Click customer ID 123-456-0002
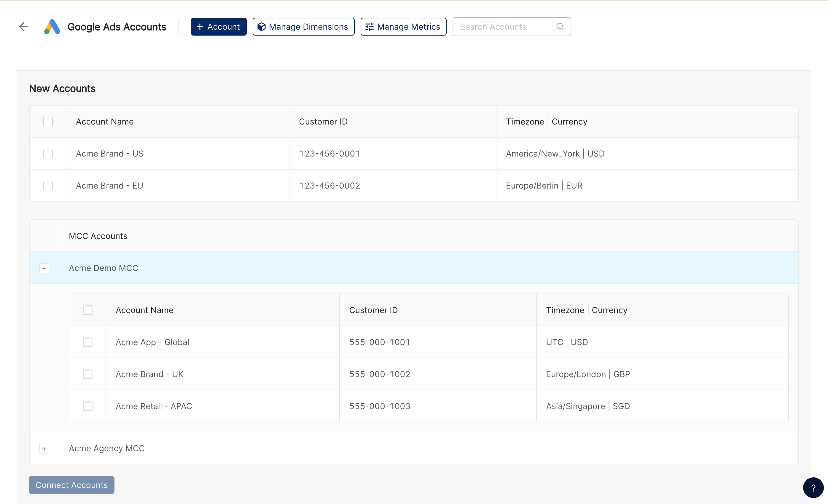 330,186
